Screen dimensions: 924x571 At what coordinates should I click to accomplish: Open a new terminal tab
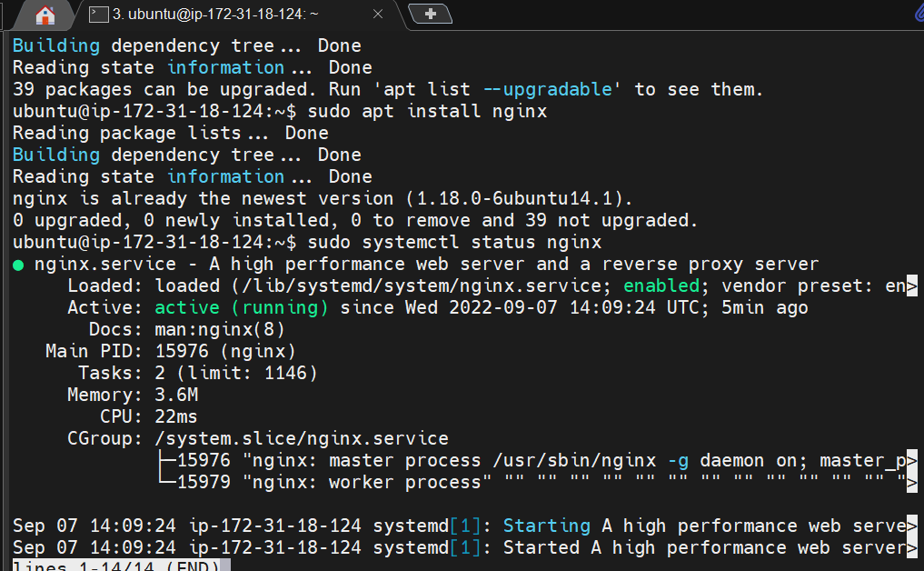[x=431, y=14]
